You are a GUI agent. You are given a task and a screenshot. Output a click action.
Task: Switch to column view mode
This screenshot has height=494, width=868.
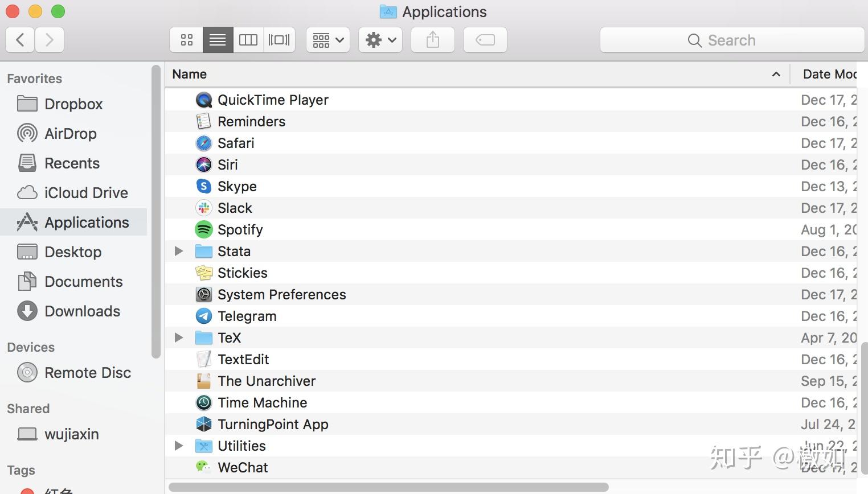(248, 40)
